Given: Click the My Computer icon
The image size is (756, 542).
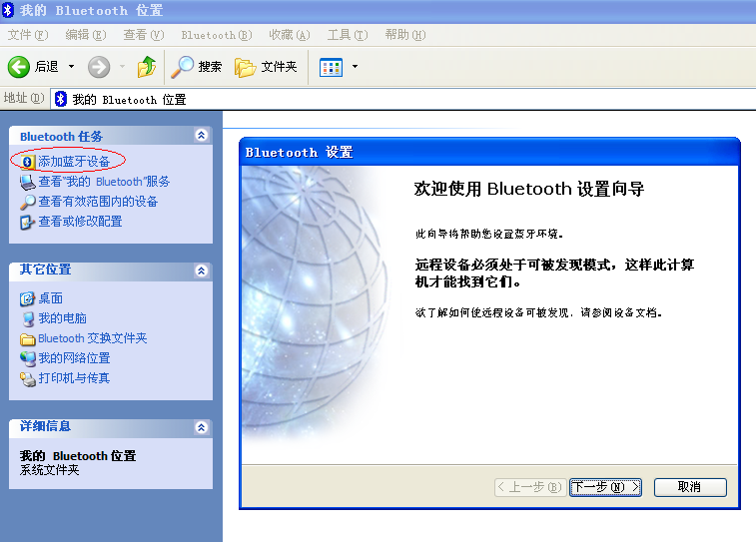Looking at the screenshot, I should click(28, 319).
